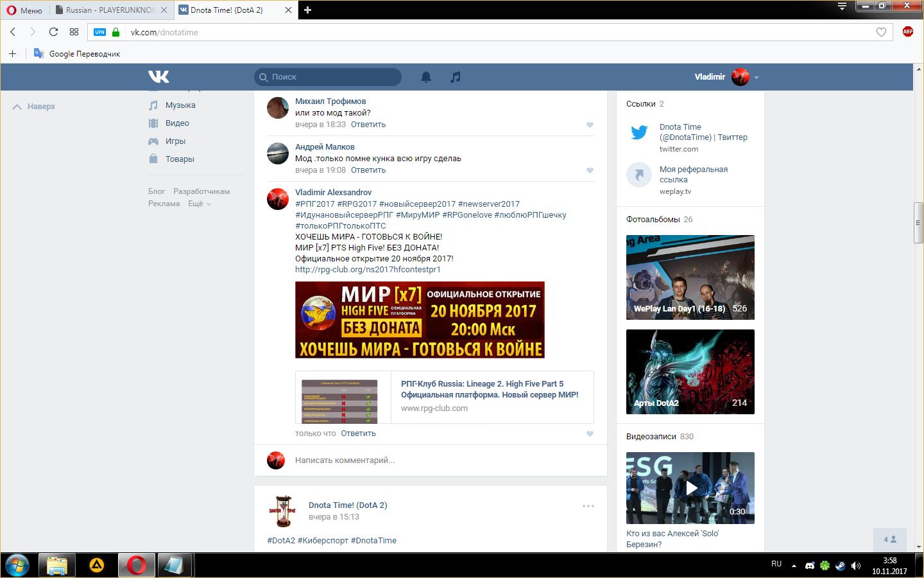Open the notifications bell
Image resolution: width=924 pixels, height=578 pixels.
[426, 77]
